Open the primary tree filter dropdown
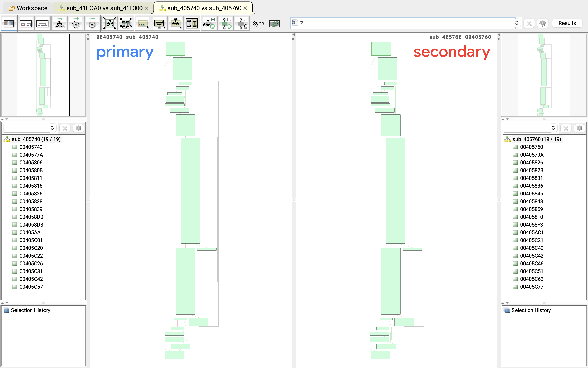 click(52, 128)
